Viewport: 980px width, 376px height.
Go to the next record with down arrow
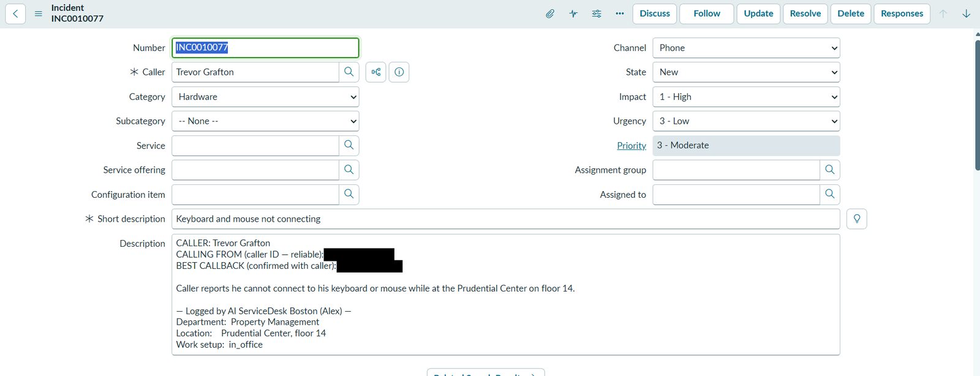tap(967, 13)
